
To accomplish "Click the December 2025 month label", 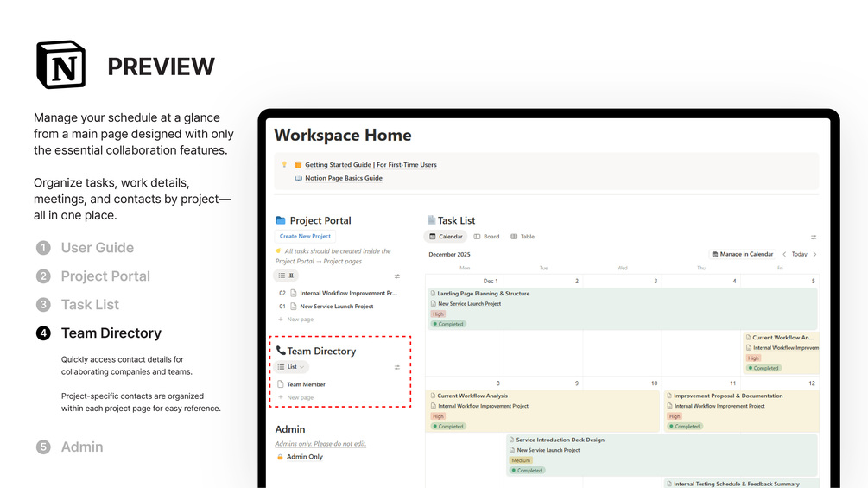I will (x=449, y=255).
